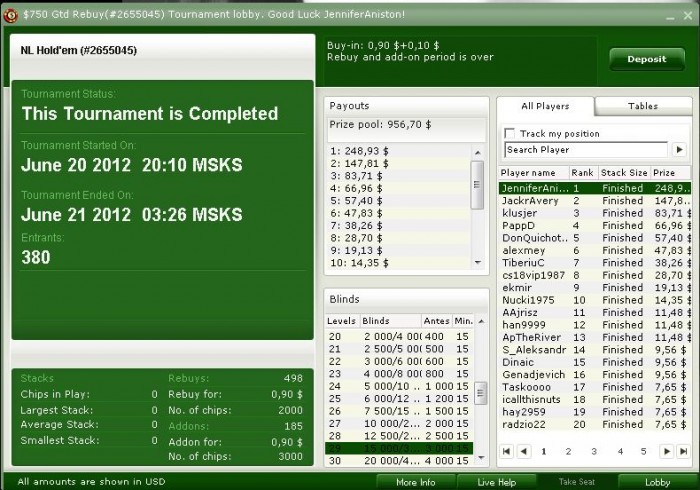Select player row ekmir

click(x=595, y=288)
